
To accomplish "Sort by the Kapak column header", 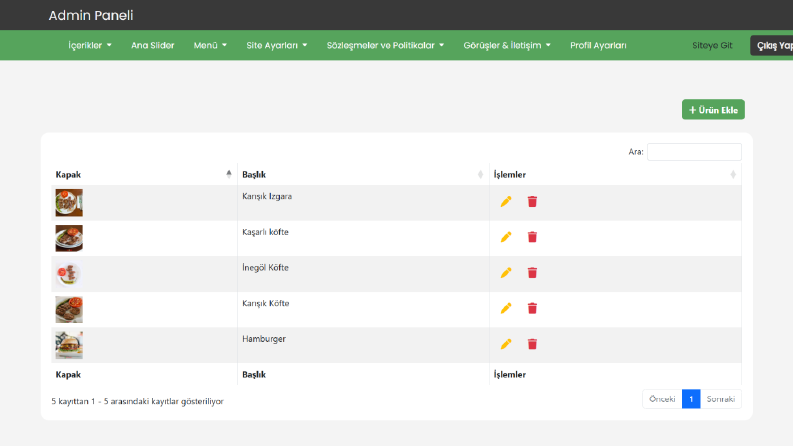I will (x=144, y=174).
